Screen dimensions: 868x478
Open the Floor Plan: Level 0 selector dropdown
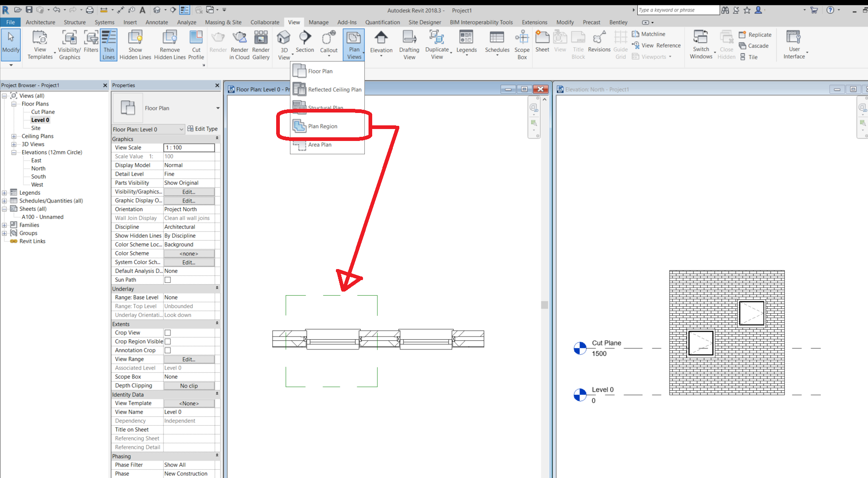181,129
